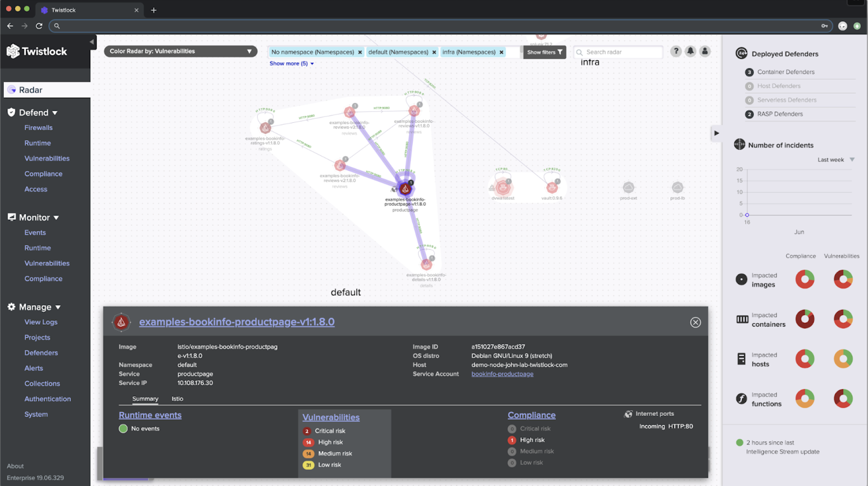
Task: Open a new browser tab
Action: (x=154, y=10)
